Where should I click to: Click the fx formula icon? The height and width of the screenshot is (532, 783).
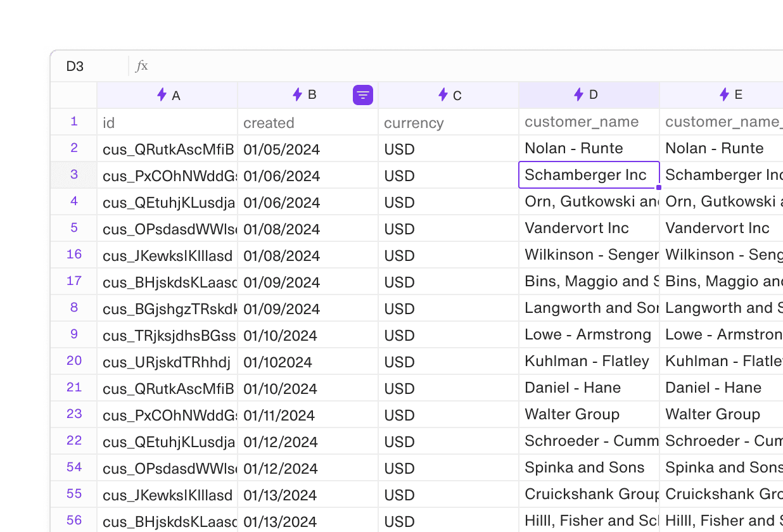tap(142, 66)
